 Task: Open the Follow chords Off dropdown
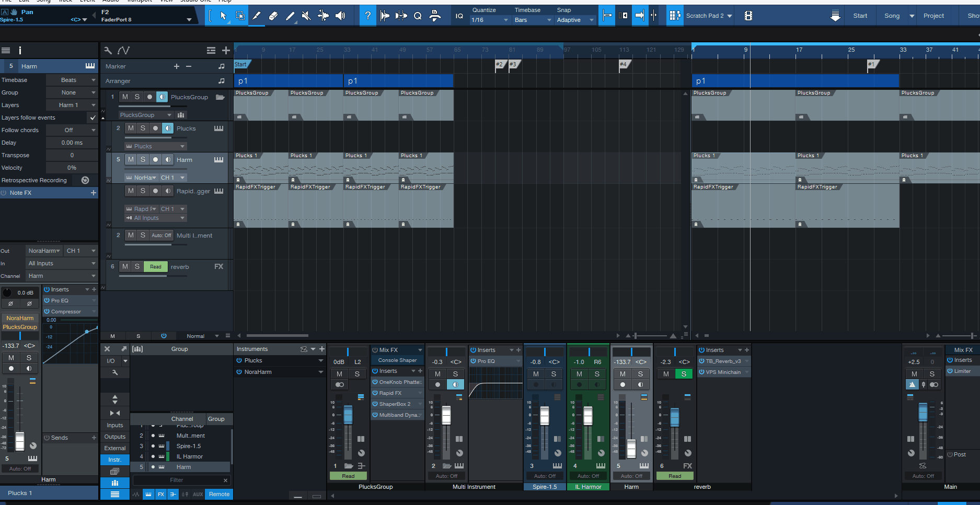click(x=72, y=130)
